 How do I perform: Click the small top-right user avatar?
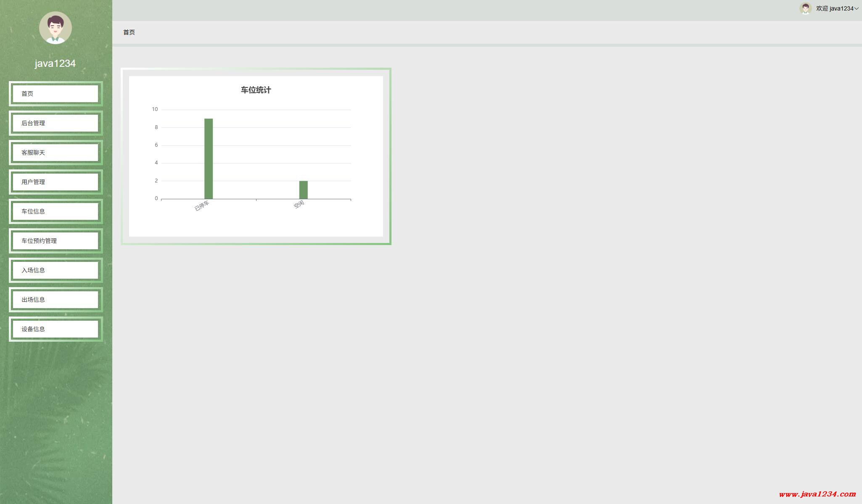[805, 8]
